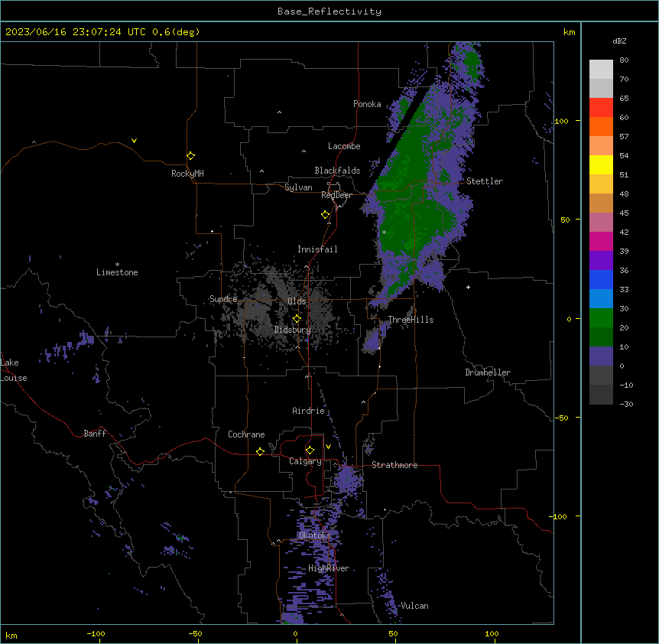The image size is (659, 644).
Task: Click the yellow diamond marker below Cochrane
Action: [260, 451]
